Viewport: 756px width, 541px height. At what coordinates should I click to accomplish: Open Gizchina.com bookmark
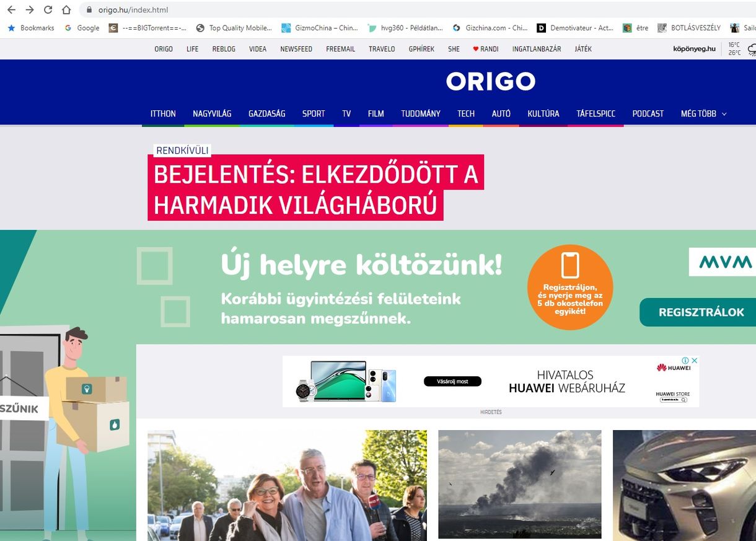[490, 28]
